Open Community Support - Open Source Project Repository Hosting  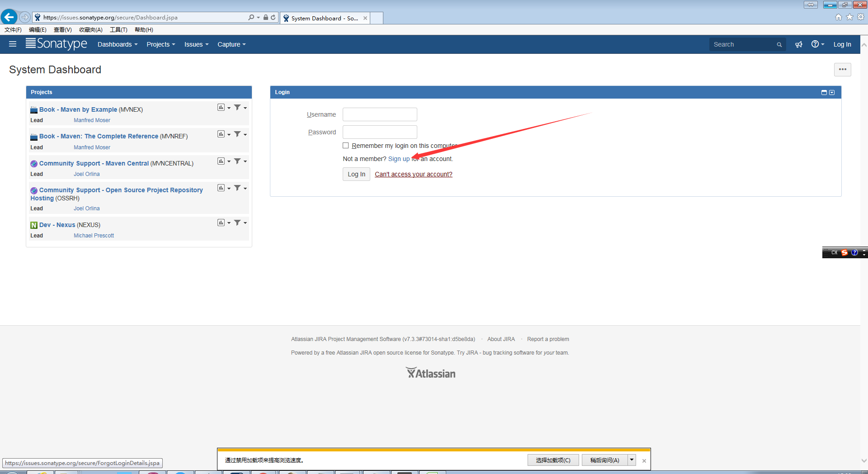click(117, 194)
